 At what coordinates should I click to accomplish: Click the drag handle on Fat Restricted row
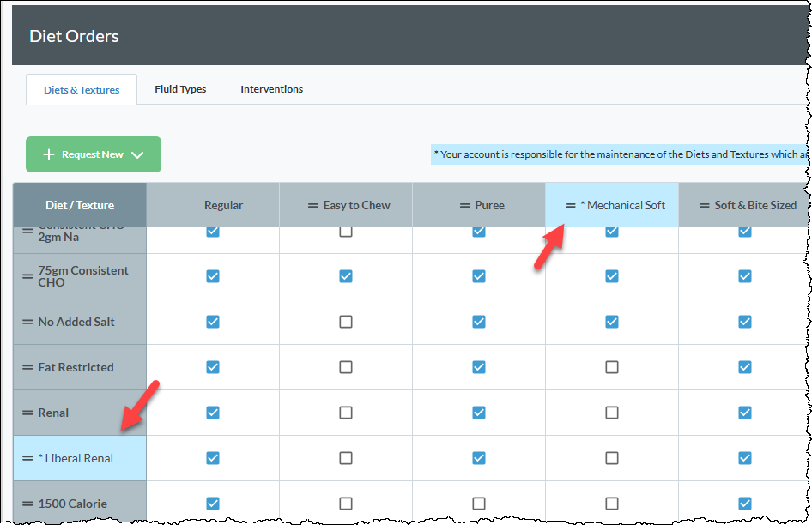[x=27, y=368]
